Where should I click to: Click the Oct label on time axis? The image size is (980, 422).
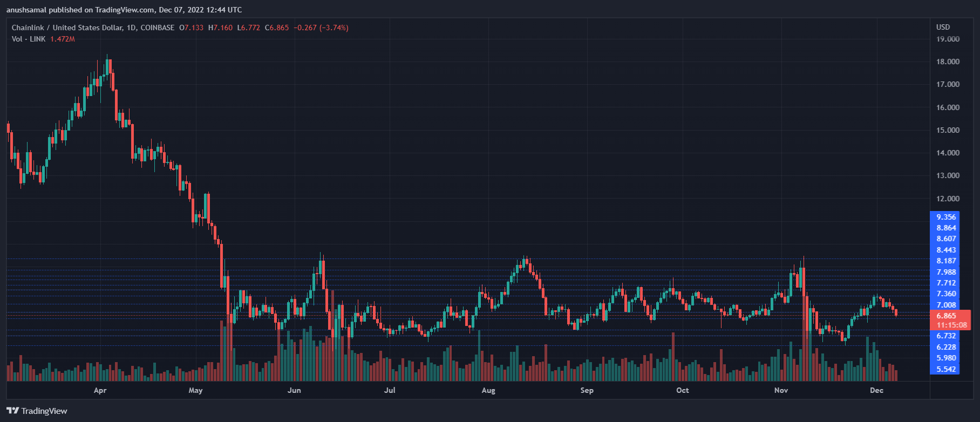pos(683,390)
